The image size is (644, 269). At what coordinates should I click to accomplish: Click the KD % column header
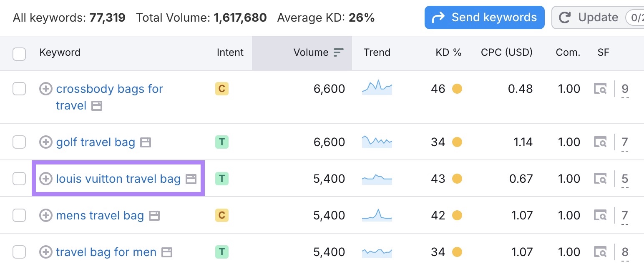click(x=449, y=52)
